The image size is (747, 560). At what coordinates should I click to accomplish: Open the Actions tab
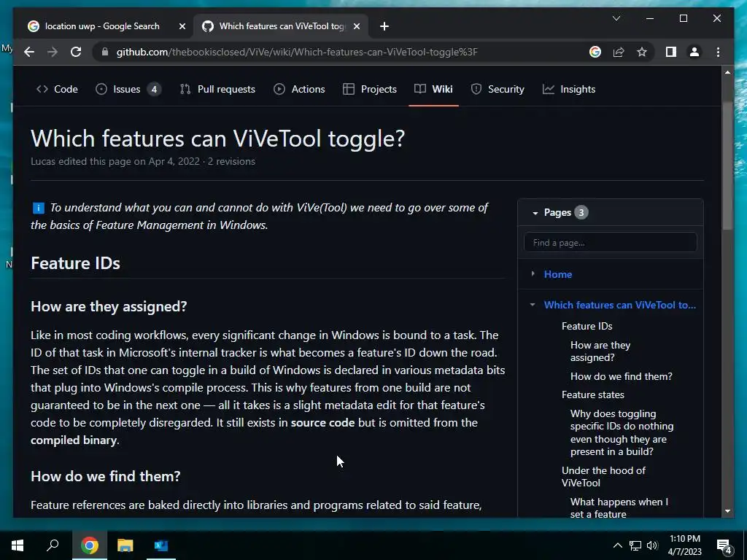click(x=299, y=89)
